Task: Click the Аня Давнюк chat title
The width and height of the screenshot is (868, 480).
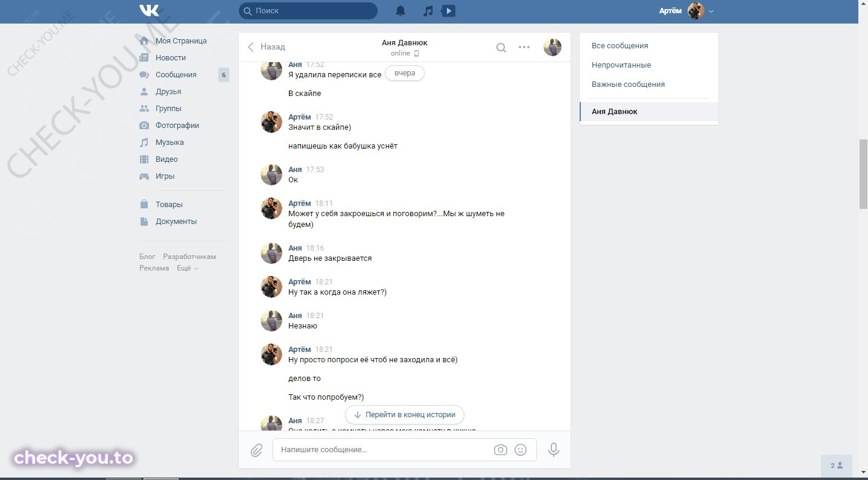Action: [x=405, y=43]
